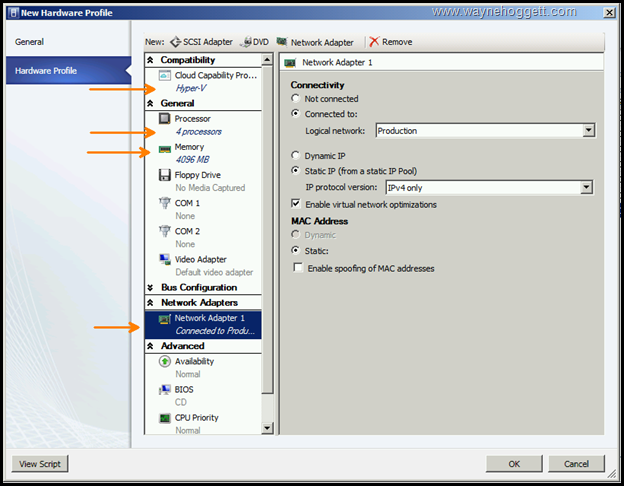
Task: Click the No Media Captured text
Action: [x=210, y=188]
